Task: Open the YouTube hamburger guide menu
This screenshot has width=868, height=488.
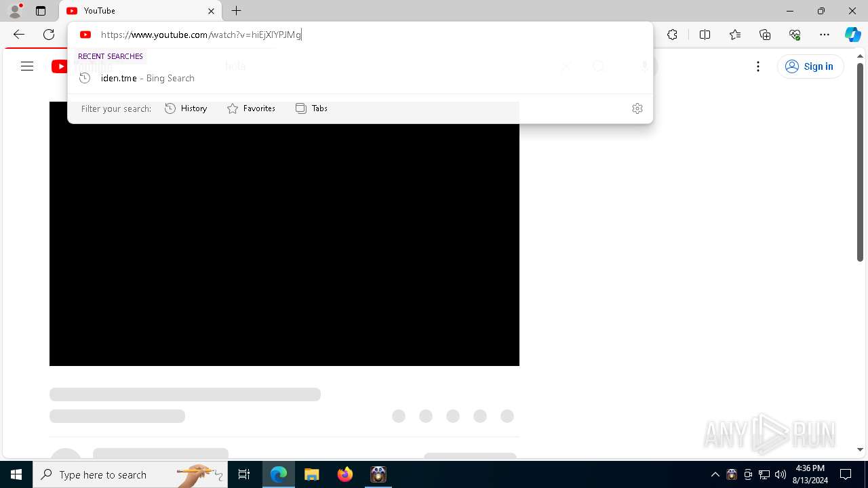Action: [27, 66]
